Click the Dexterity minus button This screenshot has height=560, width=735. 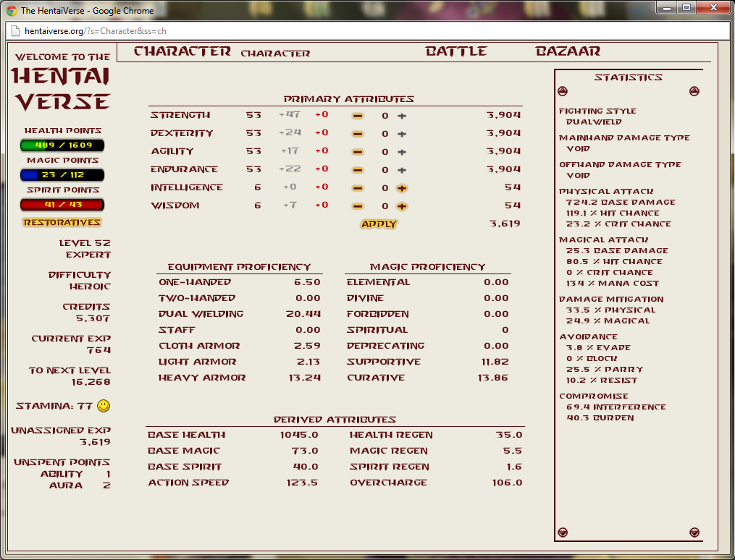point(358,134)
